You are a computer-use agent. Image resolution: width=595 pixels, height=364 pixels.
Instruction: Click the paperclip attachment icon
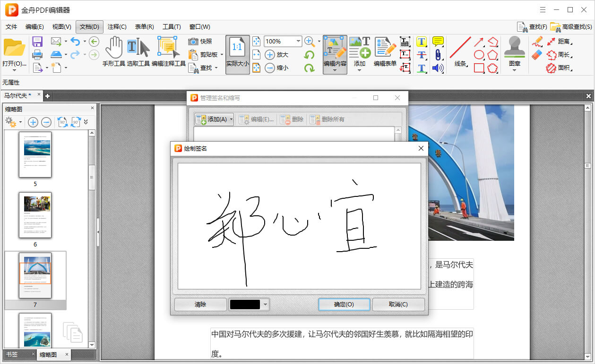pos(438,55)
